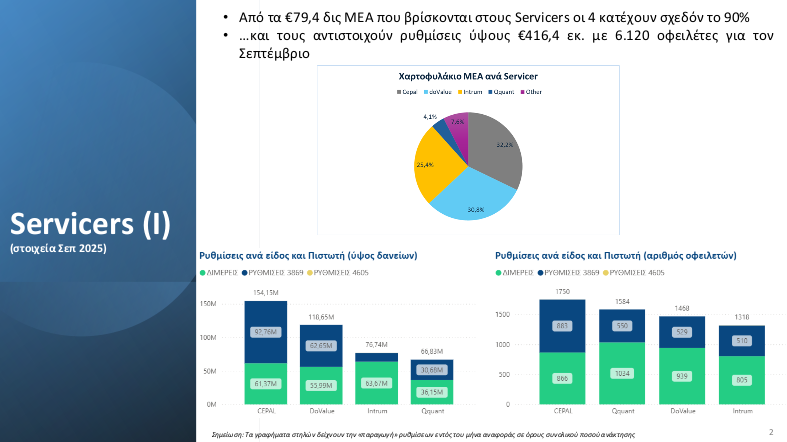
Task: Click the 61,37M green segment of CEPAL bar
Action: 266,384
